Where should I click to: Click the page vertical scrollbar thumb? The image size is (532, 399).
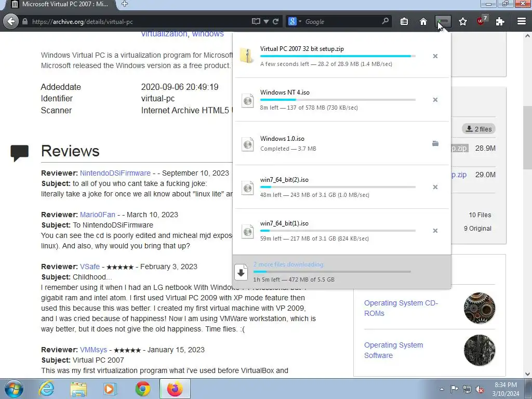tap(527, 137)
